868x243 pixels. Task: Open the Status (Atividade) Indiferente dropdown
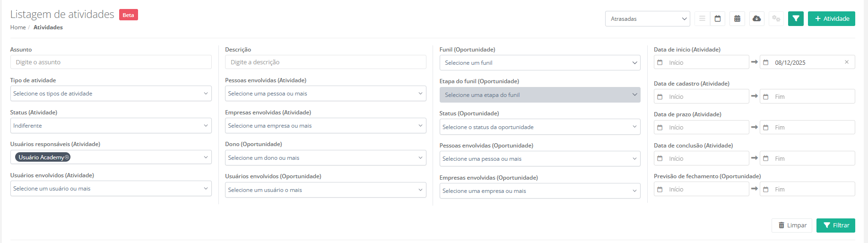tap(111, 126)
